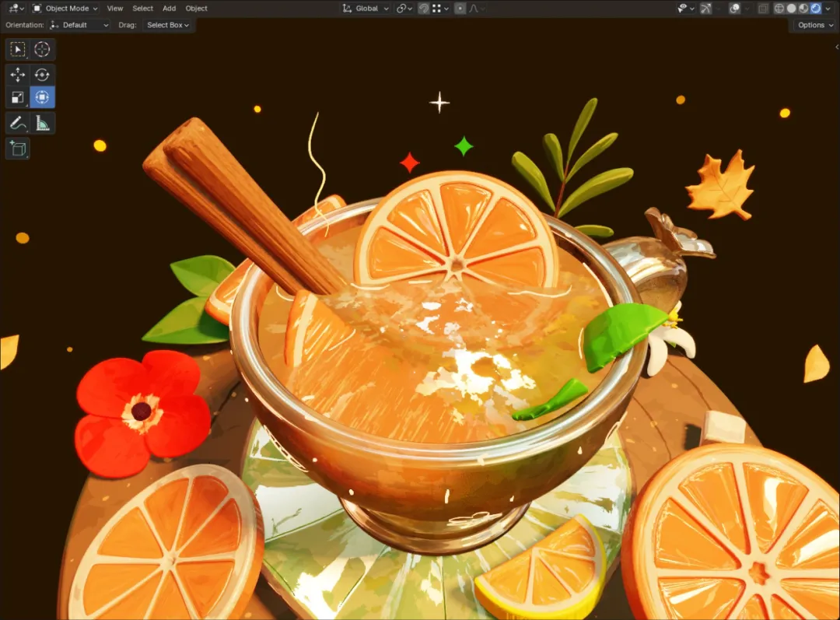Open snapping options grid dropdown
Image resolution: width=840 pixels, height=620 pixels.
click(440, 8)
